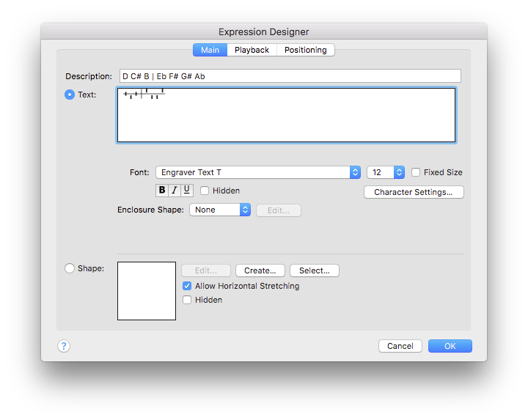
Task: Select the Text radio button
Action: (70, 95)
